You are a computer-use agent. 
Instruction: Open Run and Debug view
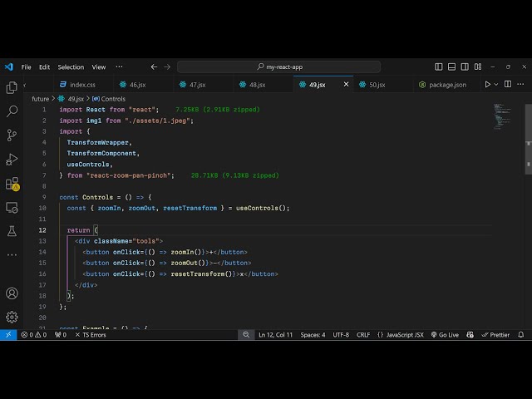(12, 159)
